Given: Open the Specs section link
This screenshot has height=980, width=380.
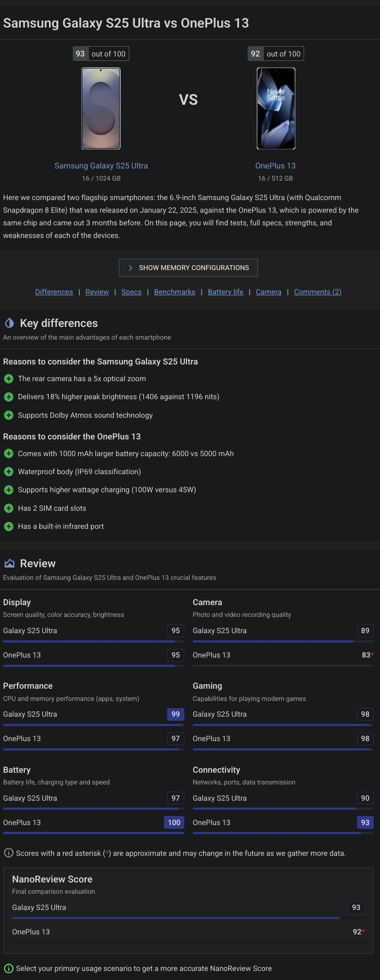Looking at the screenshot, I should pos(131,292).
